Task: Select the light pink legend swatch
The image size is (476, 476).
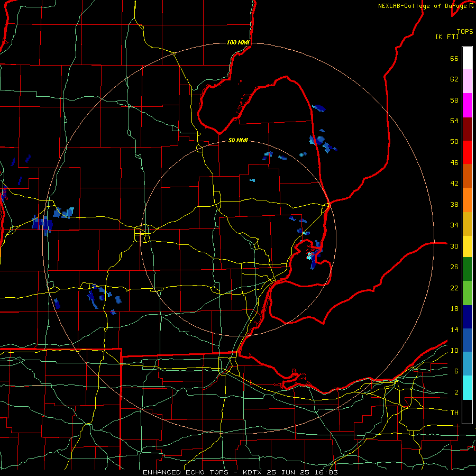Action: coord(467,81)
